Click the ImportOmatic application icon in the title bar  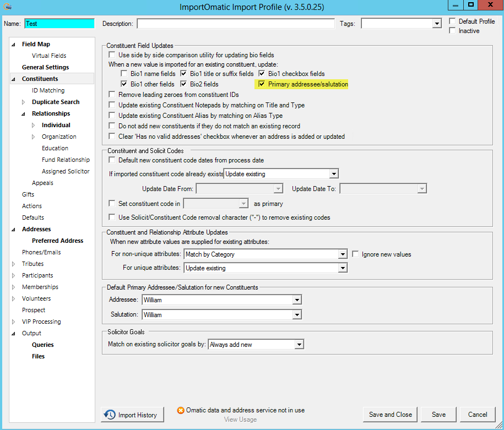pyautogui.click(x=8, y=6)
